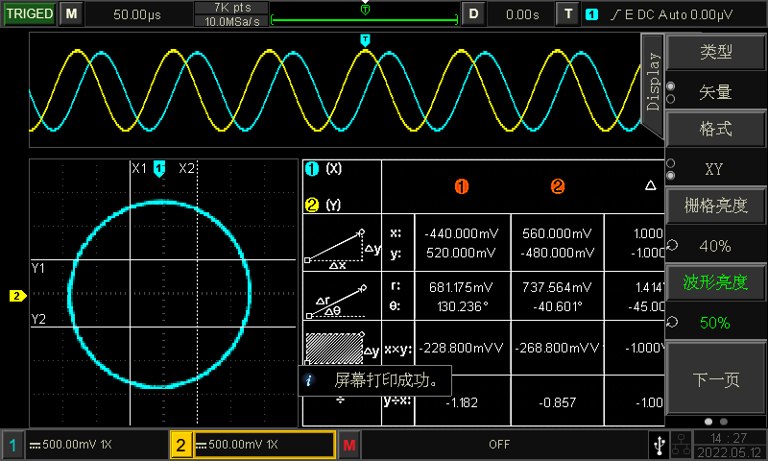
Task: Click the orange cursor 1 column header in the table
Action: click(x=461, y=186)
